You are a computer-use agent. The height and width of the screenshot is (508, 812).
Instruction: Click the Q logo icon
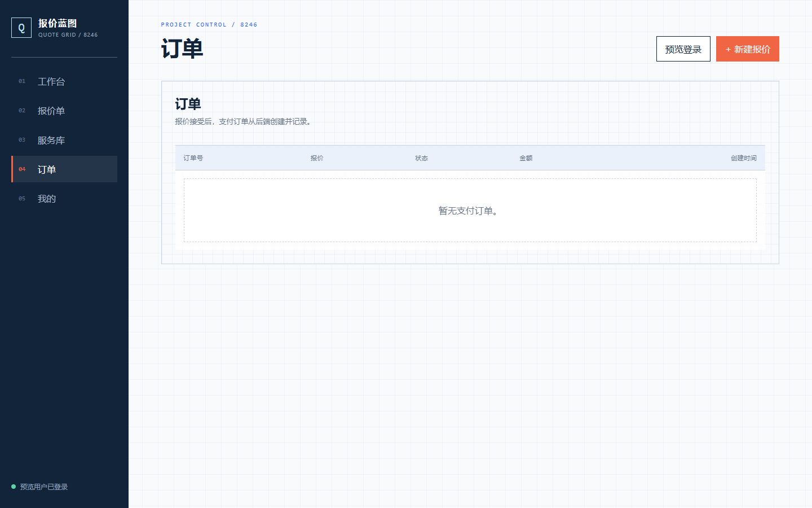pos(21,28)
